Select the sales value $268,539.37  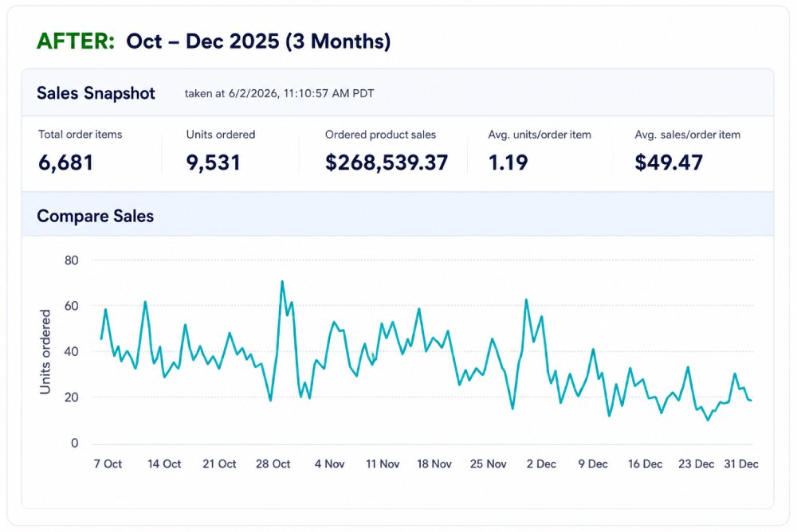pos(387,162)
